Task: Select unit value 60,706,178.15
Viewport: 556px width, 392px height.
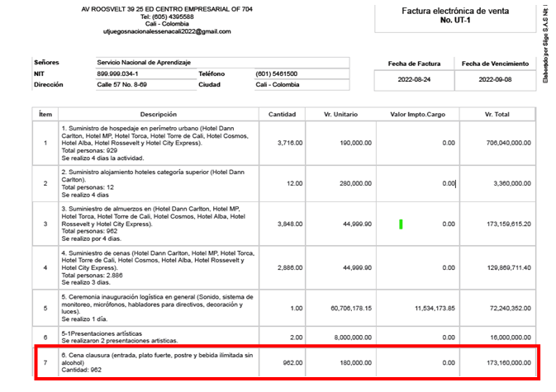Action: pos(351,309)
